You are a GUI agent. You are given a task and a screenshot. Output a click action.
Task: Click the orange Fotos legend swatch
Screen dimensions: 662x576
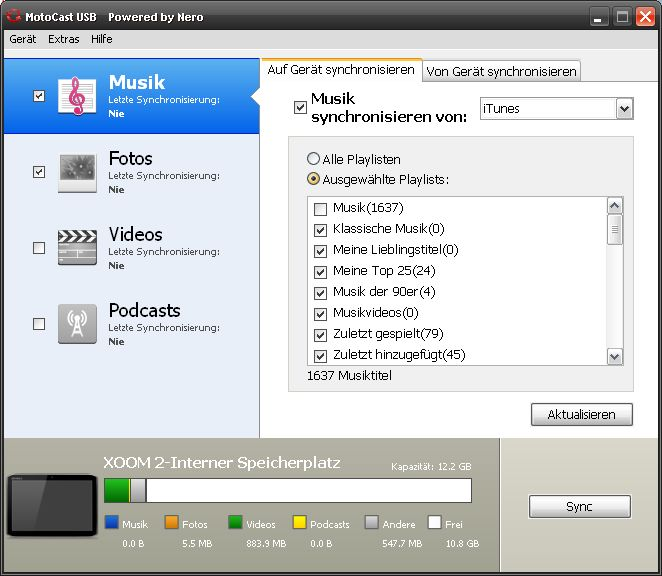point(171,522)
